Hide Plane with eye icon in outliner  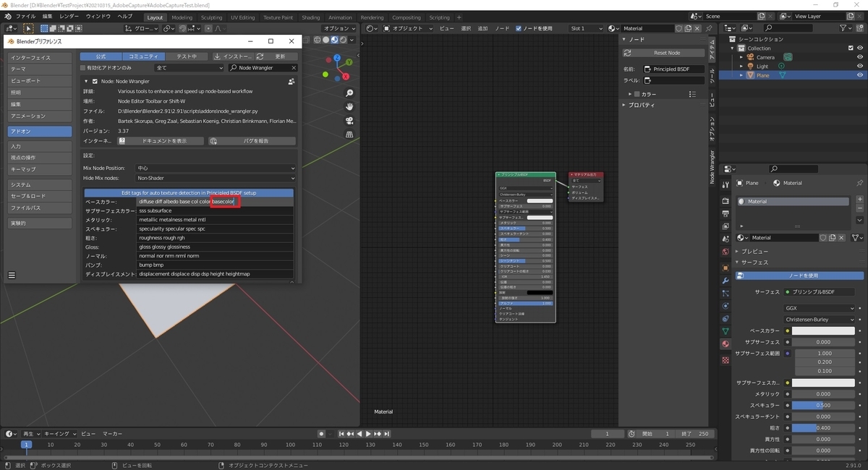coord(860,75)
